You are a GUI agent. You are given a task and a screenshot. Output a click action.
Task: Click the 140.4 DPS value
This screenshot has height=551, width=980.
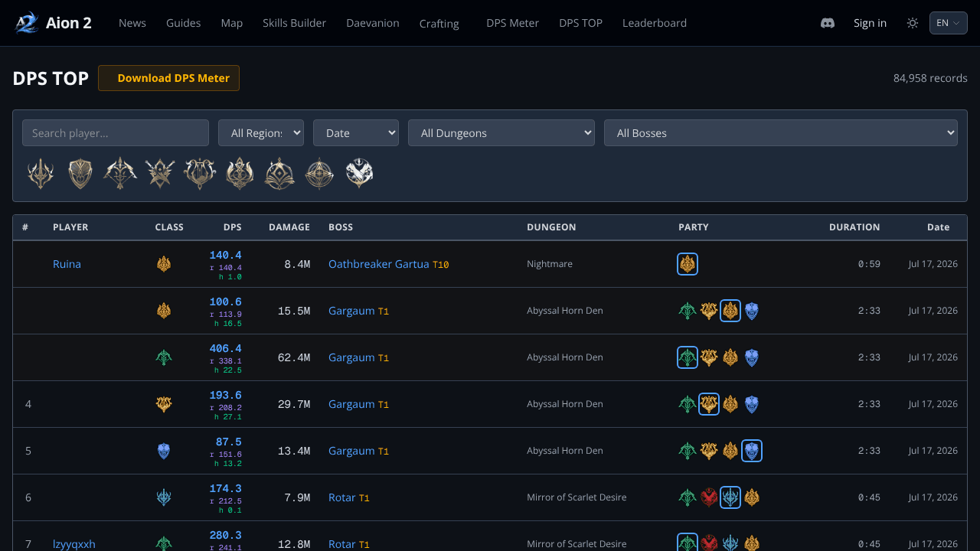point(225,256)
